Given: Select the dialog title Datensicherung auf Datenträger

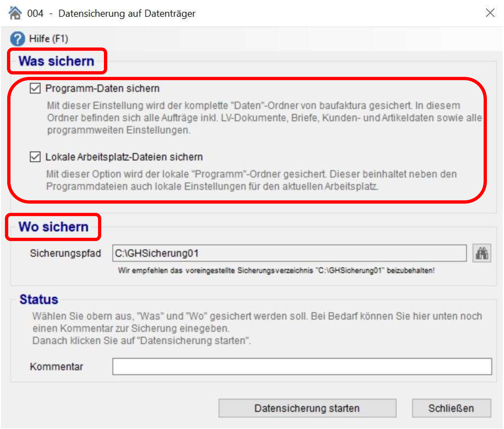Looking at the screenshot, I should click(127, 13).
